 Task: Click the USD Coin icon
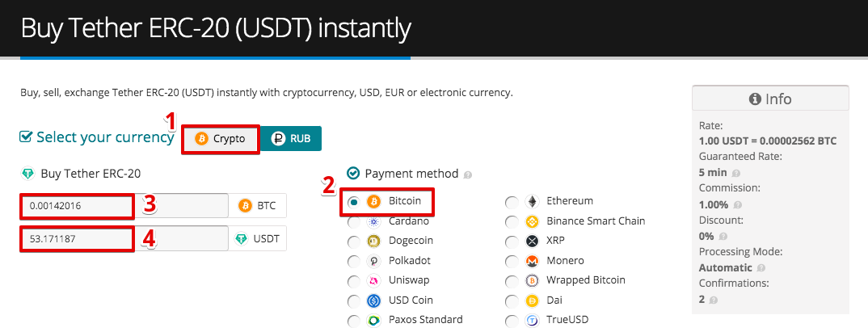click(x=374, y=301)
